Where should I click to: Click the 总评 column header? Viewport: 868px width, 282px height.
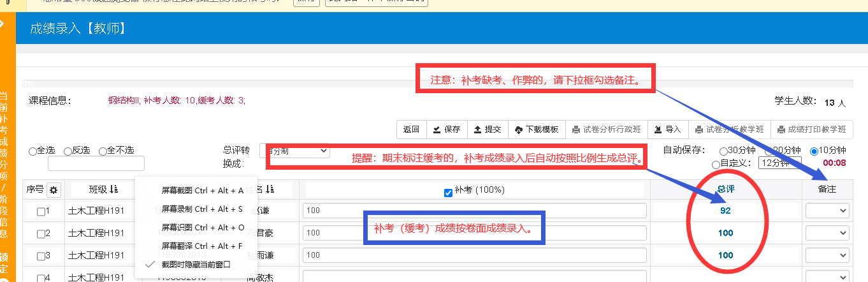(x=725, y=189)
